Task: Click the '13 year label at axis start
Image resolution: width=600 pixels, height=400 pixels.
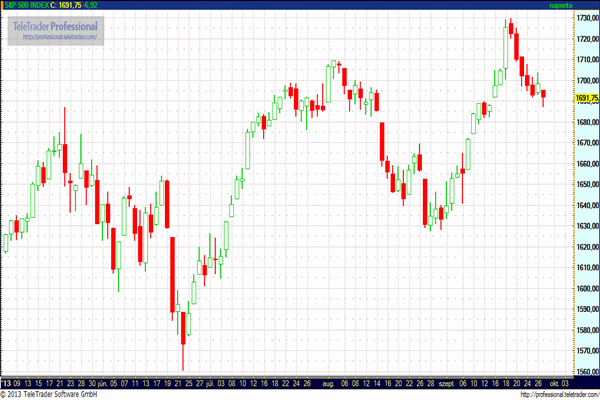Action: (x=8, y=383)
